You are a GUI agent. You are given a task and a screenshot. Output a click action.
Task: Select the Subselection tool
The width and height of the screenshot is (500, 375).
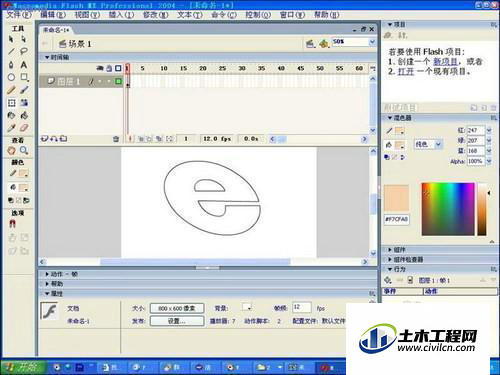coord(23,39)
